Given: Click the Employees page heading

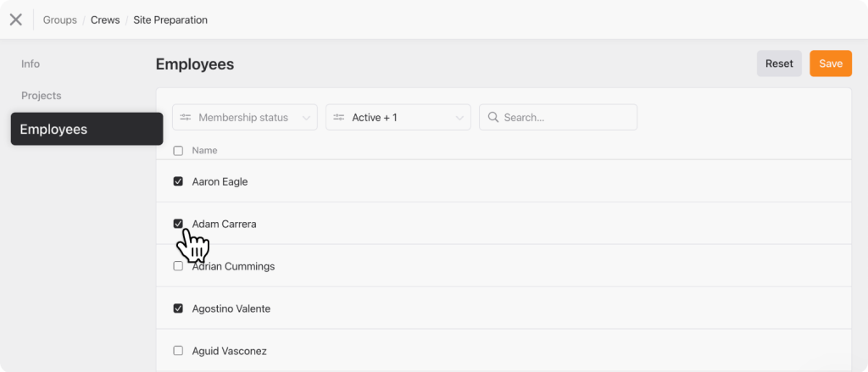Looking at the screenshot, I should click(x=195, y=64).
